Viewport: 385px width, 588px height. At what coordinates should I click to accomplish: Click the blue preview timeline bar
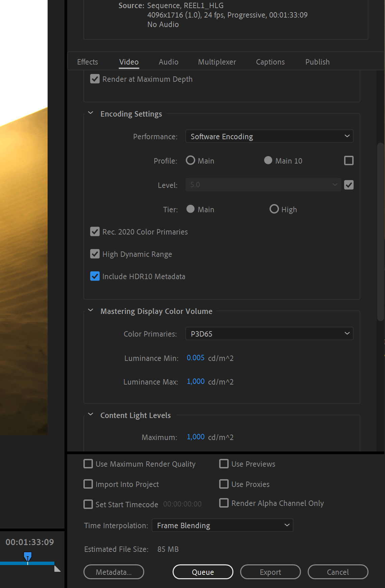coord(27,563)
